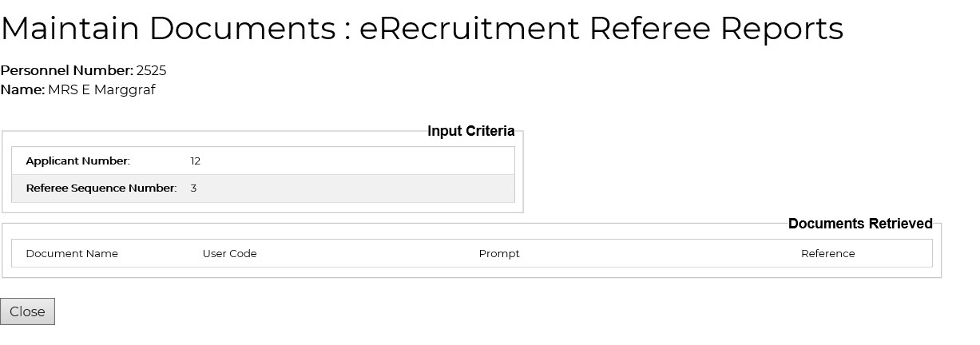Select the Reference column header
This screenshot has width=980, height=345.
[827, 253]
